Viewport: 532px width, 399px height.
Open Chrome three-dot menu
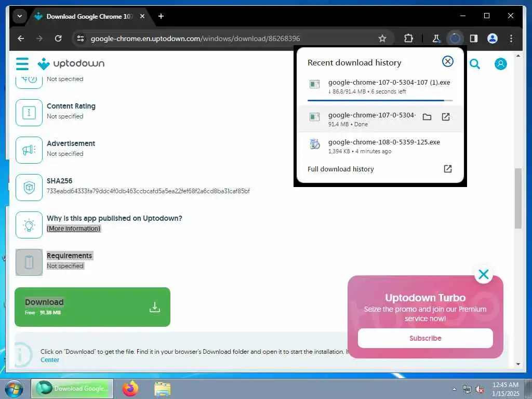click(511, 38)
